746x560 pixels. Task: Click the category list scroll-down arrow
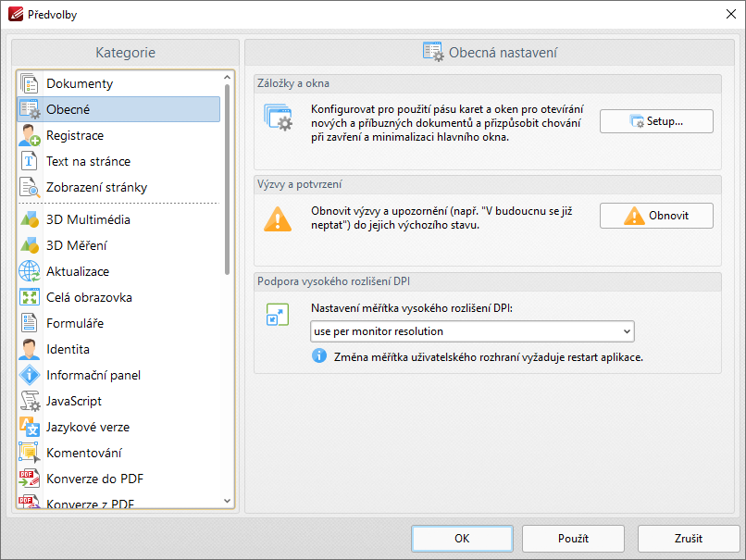click(227, 501)
